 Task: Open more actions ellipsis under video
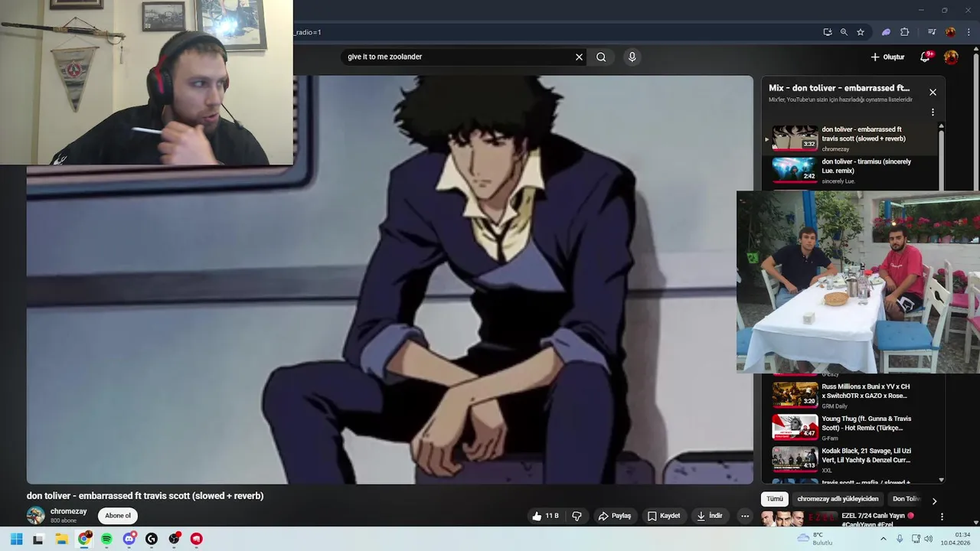tap(744, 516)
